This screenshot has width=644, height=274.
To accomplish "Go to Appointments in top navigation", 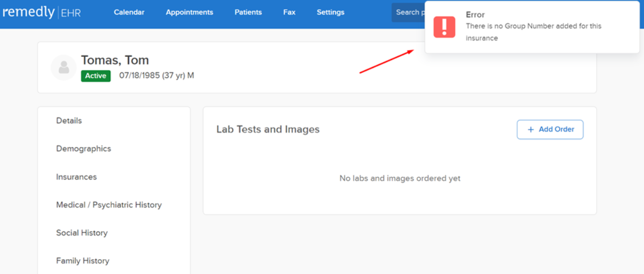I will 189,12.
